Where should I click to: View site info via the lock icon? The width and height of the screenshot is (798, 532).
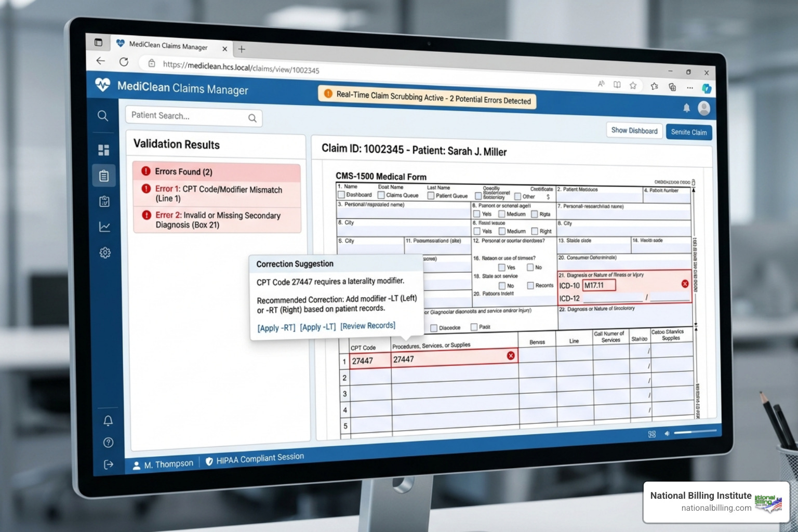tap(152, 63)
